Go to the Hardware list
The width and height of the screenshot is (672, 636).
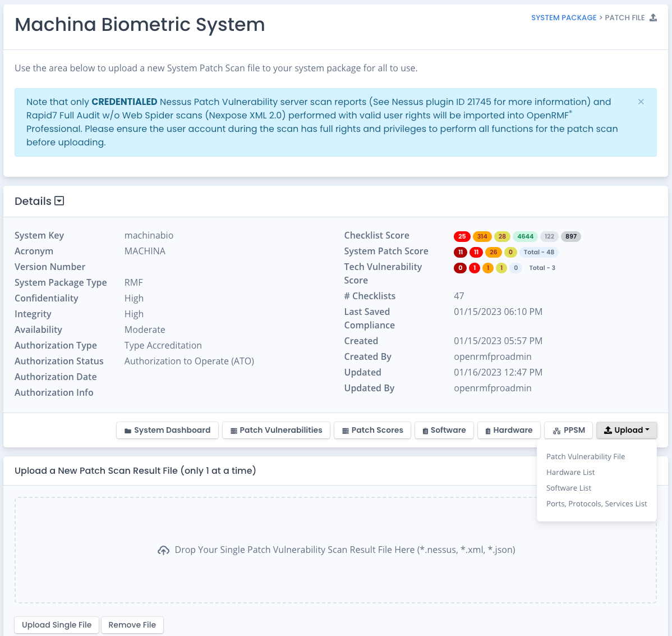[x=509, y=430]
